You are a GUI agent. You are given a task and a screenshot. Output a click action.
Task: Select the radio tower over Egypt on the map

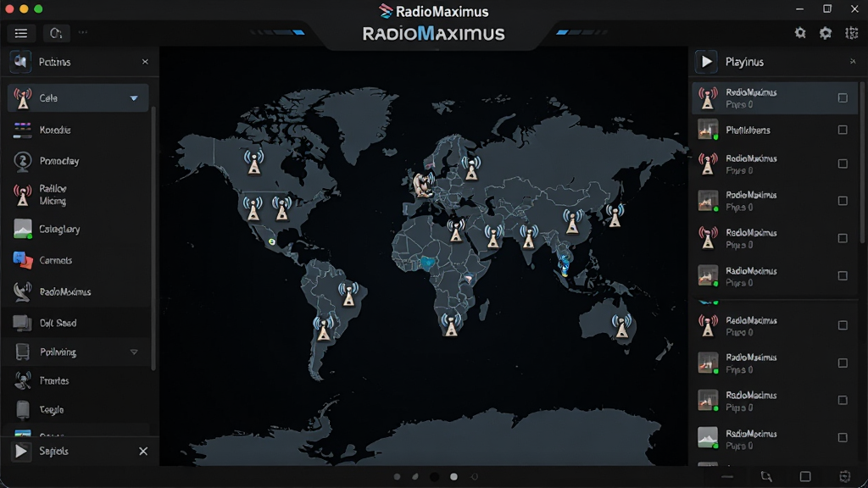click(455, 230)
